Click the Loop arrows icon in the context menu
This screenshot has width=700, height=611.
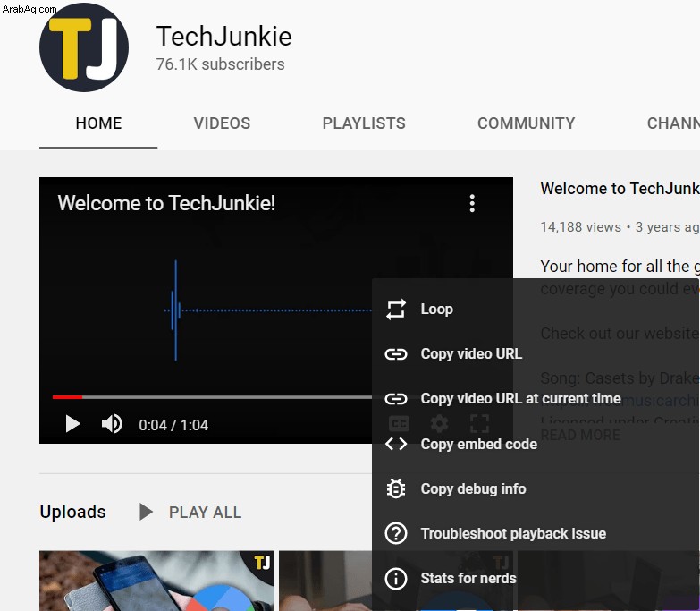point(396,309)
